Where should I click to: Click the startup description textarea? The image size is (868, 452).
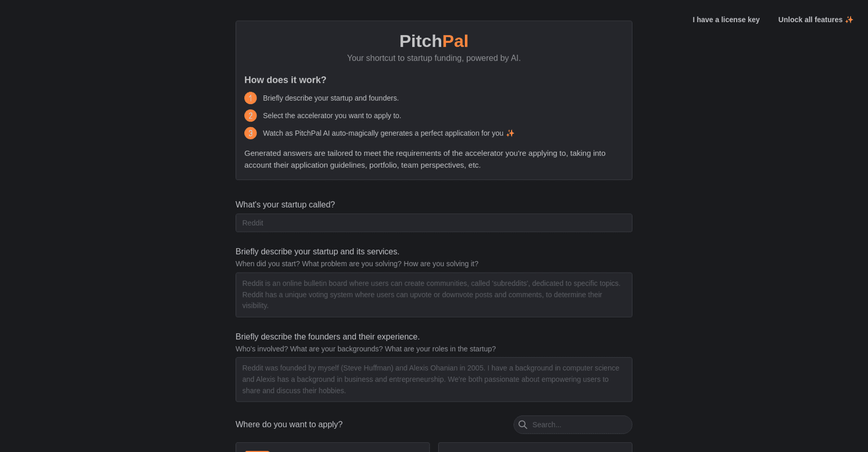click(433, 294)
